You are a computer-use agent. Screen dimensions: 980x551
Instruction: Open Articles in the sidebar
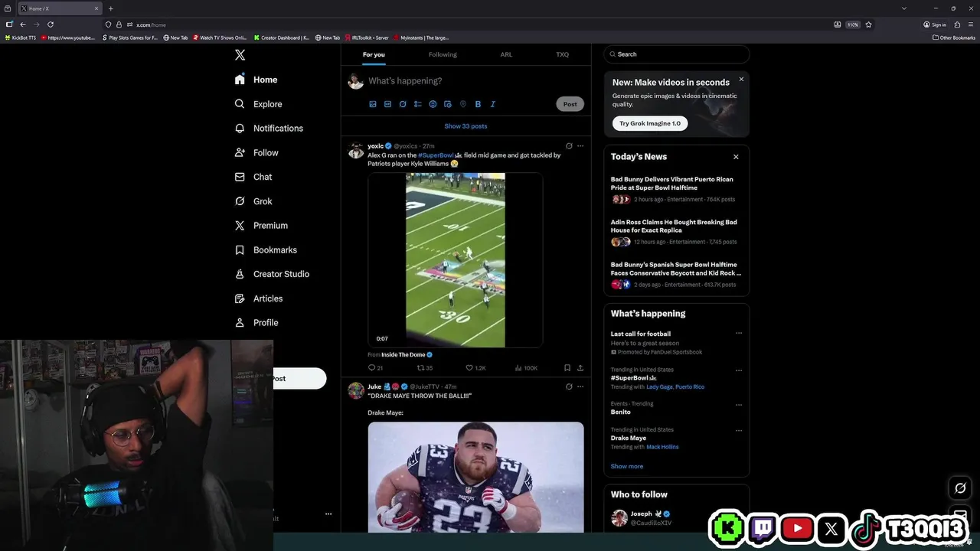pos(259,298)
